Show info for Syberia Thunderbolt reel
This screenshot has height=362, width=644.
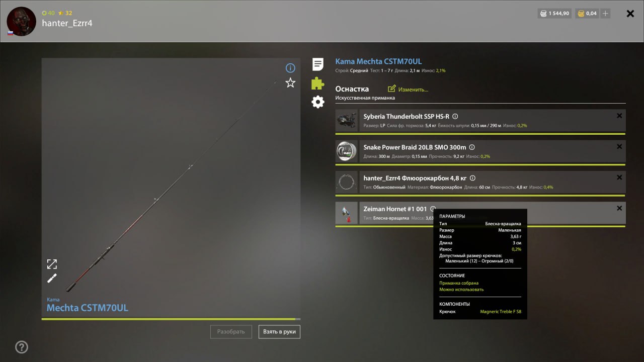pyautogui.click(x=455, y=117)
